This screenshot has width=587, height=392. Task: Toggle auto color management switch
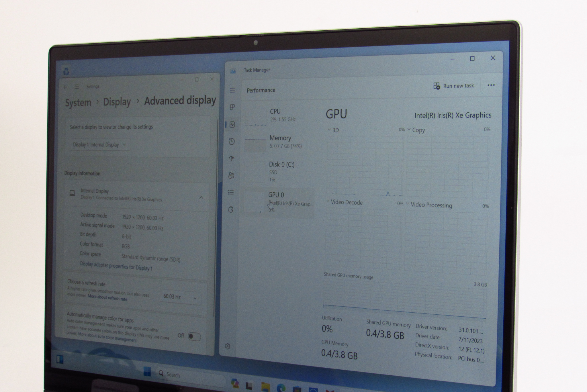coord(194,337)
